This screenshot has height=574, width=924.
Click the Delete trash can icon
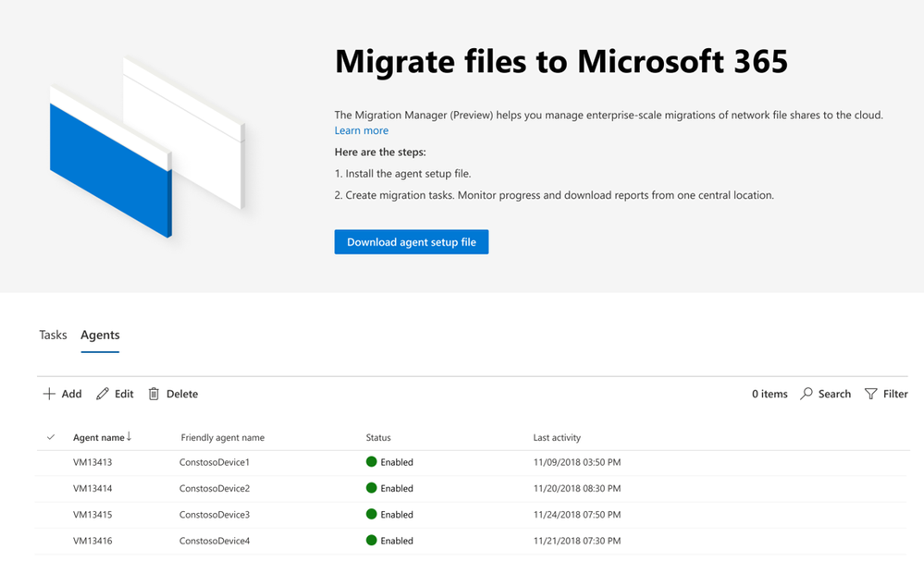coord(154,394)
